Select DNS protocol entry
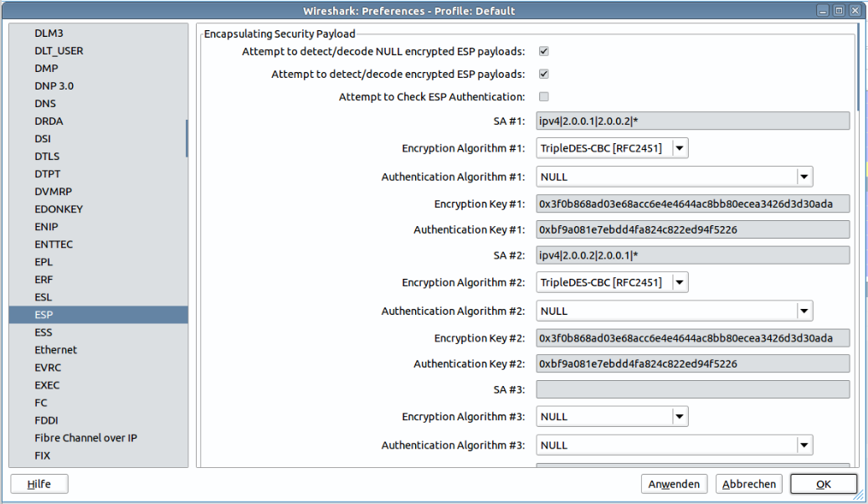This screenshot has width=868, height=504. [x=98, y=104]
